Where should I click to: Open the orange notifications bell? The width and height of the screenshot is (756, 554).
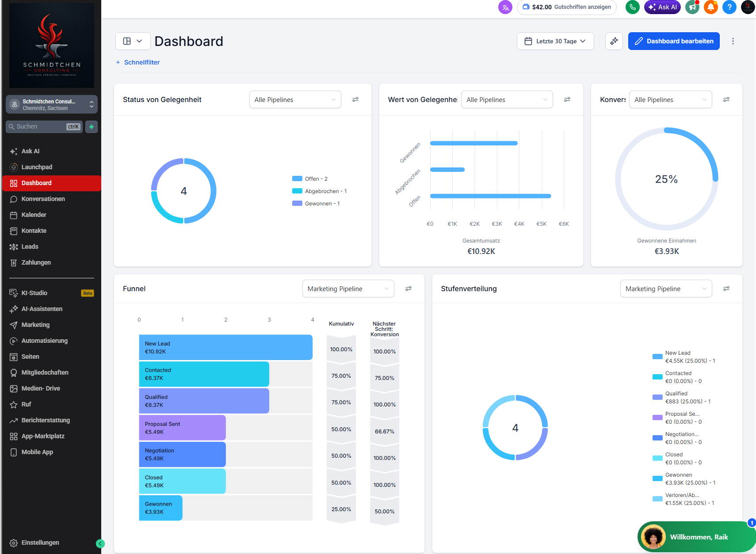click(x=711, y=7)
